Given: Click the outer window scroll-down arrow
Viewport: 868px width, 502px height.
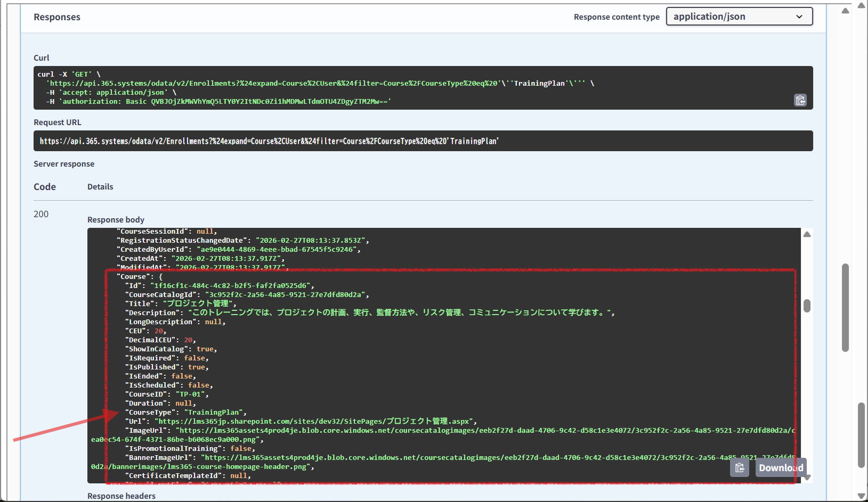Looking at the screenshot, I should [861, 496].
